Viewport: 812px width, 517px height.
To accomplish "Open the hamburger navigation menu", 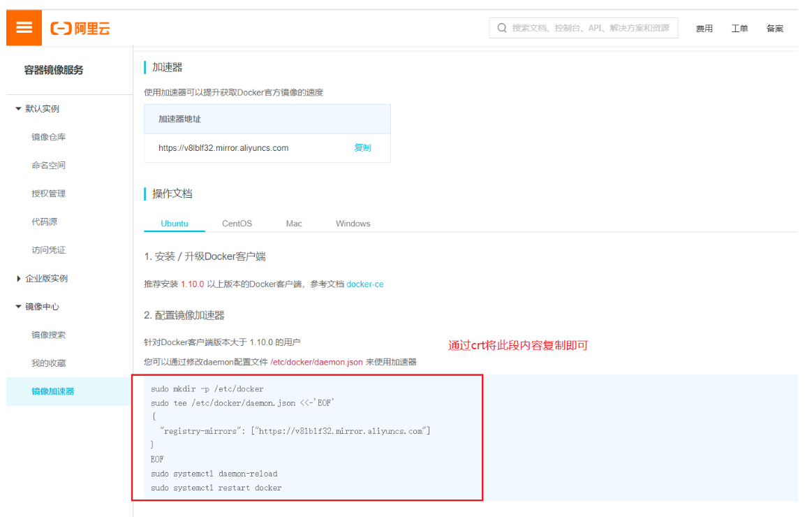I will (x=24, y=27).
